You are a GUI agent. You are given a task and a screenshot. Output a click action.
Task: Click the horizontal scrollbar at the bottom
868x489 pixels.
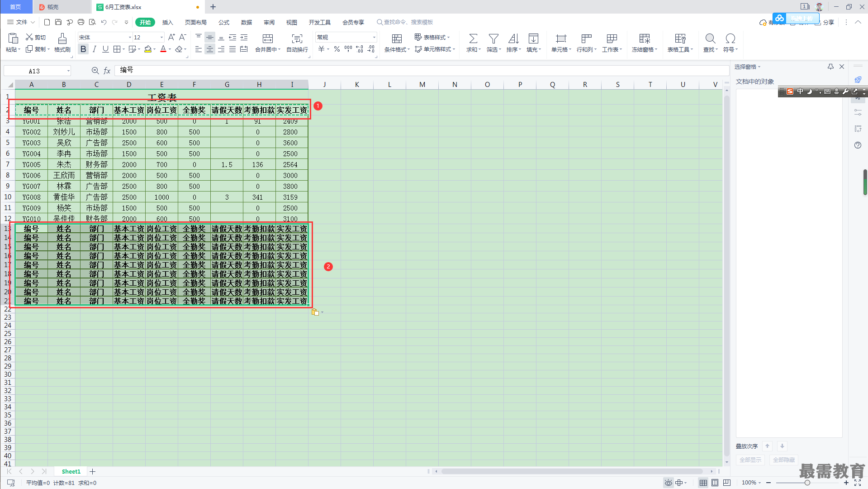[x=572, y=471]
